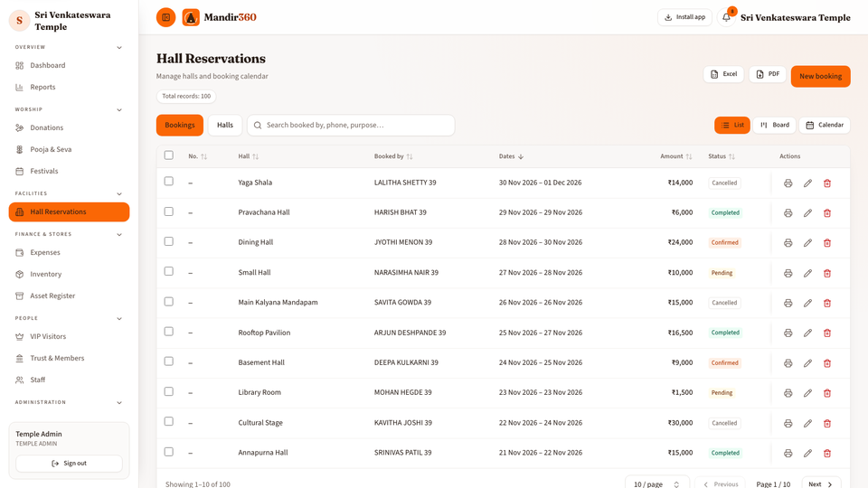Edit the Rooftop Pavilion booking
Image resolution: width=868 pixels, height=488 pixels.
click(807, 333)
